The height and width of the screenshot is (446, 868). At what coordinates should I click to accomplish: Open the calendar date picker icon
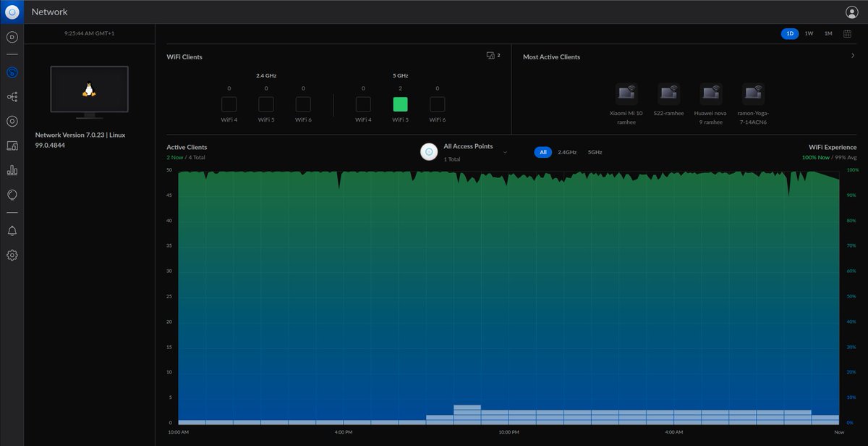pos(847,33)
